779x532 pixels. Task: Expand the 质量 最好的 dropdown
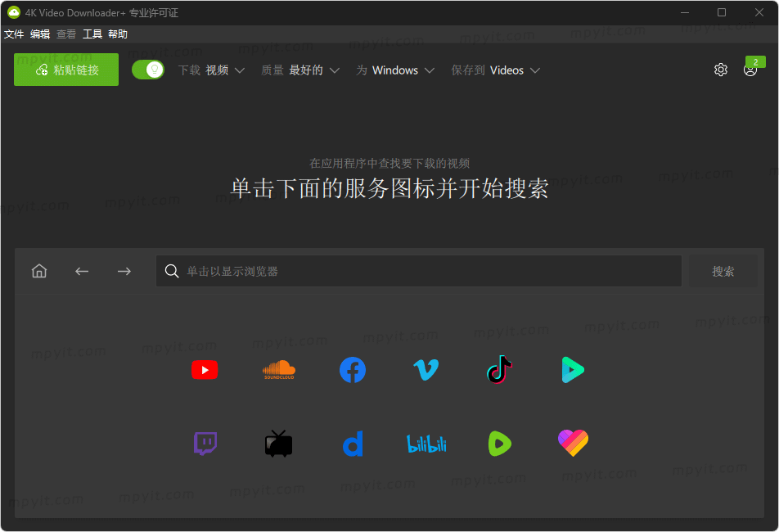tap(300, 70)
